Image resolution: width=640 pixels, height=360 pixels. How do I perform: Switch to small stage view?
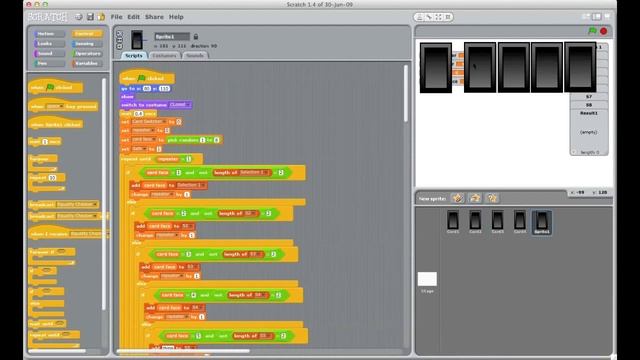point(586,17)
